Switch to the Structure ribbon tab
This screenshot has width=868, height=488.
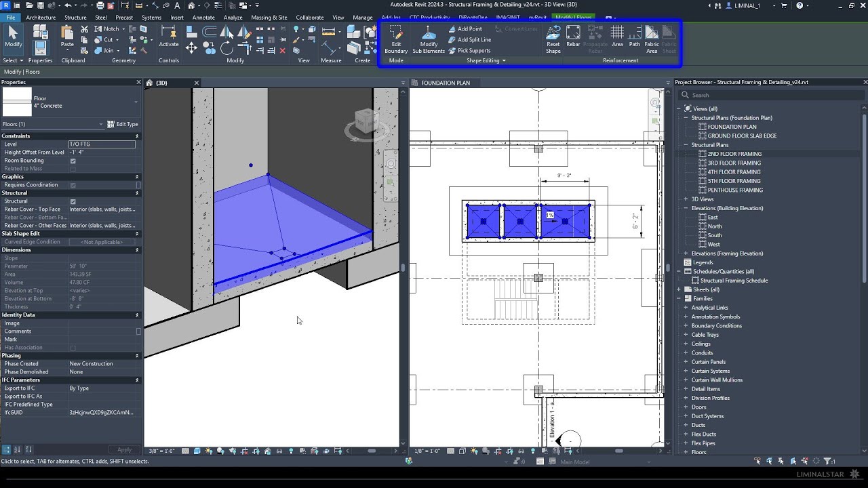75,18
